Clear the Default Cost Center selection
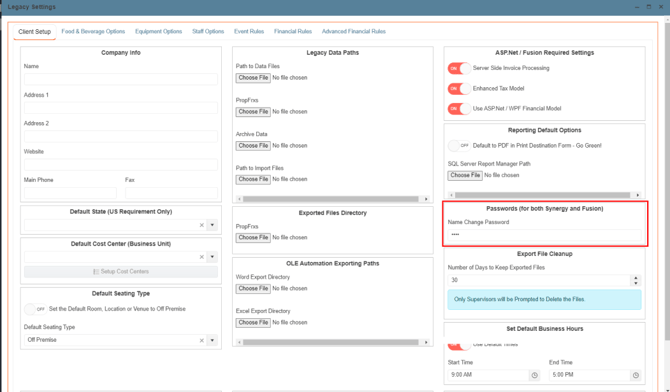The height and width of the screenshot is (392, 670). point(202,257)
